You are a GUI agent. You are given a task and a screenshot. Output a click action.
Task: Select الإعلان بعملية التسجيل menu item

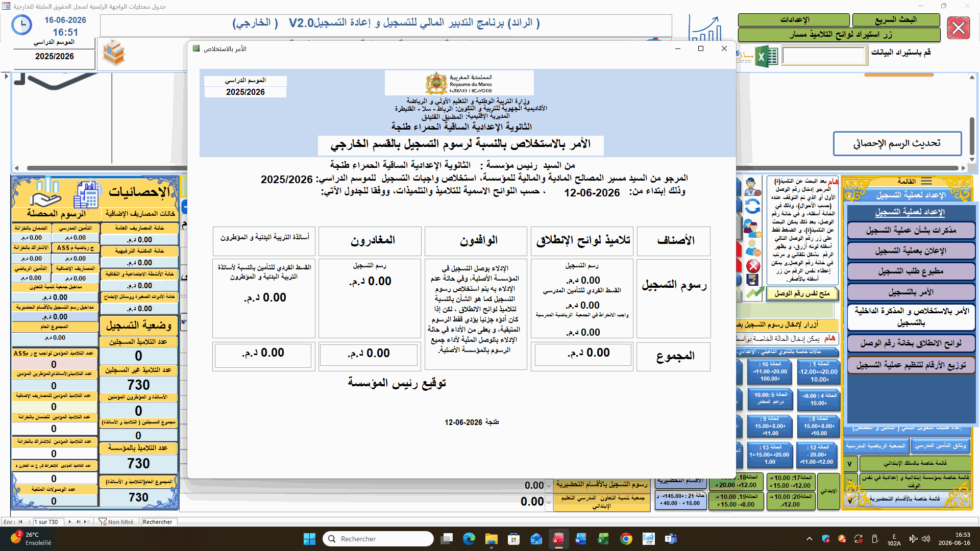tap(911, 251)
